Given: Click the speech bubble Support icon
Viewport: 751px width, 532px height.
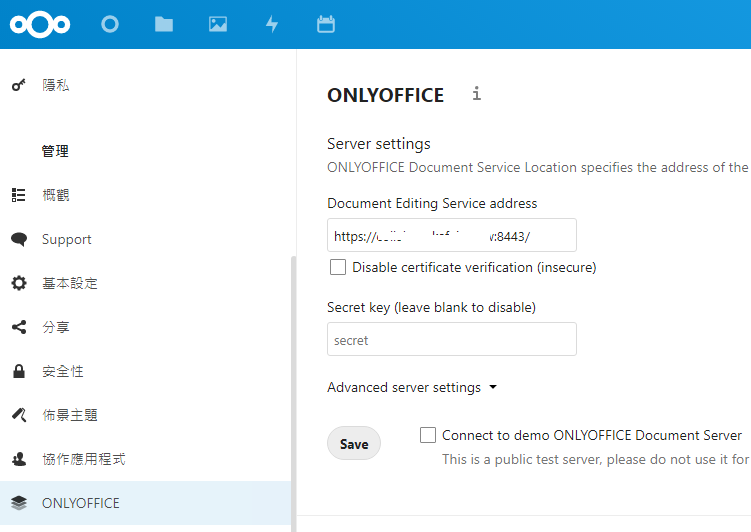Looking at the screenshot, I should (19, 239).
